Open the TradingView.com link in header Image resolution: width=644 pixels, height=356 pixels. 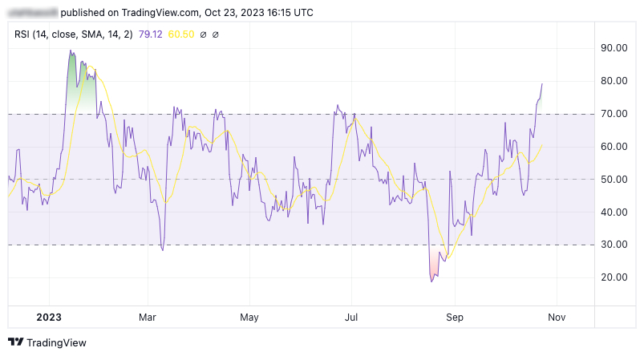153,13
